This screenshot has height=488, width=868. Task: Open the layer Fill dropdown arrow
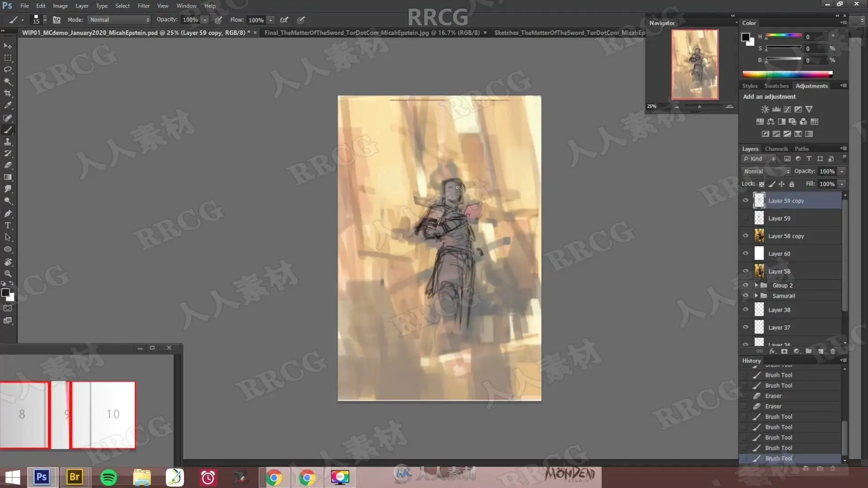(842, 184)
